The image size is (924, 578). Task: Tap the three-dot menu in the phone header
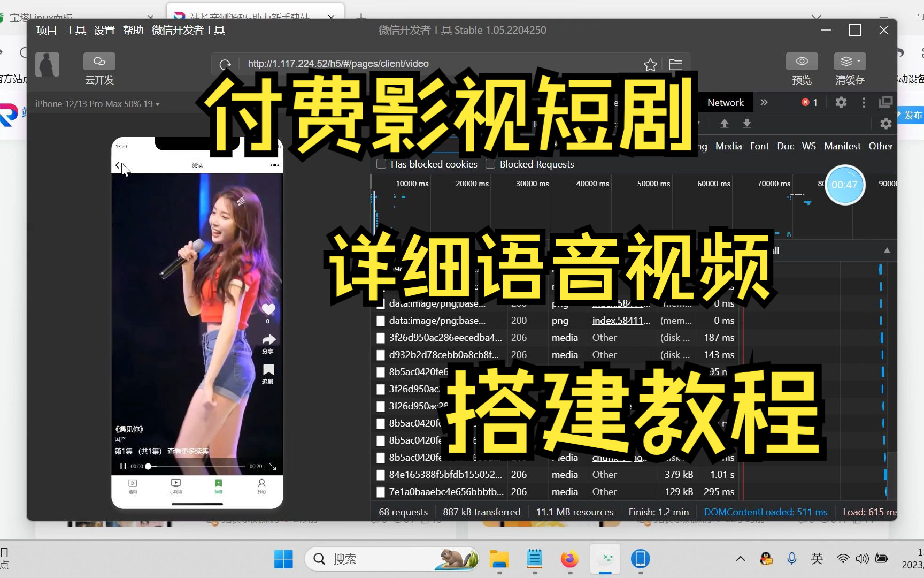click(x=275, y=165)
